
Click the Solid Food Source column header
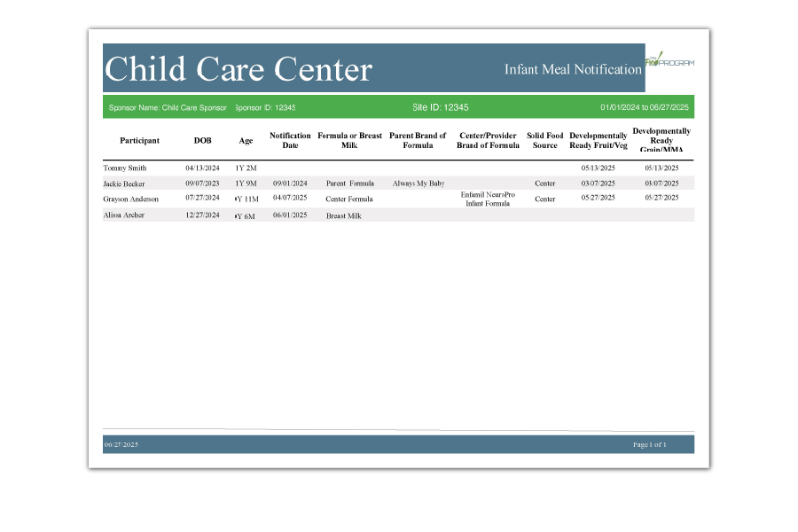(544, 141)
